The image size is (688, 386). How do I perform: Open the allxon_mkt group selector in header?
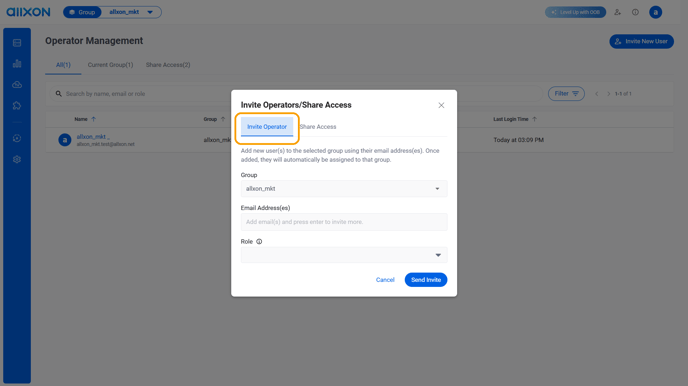click(131, 12)
